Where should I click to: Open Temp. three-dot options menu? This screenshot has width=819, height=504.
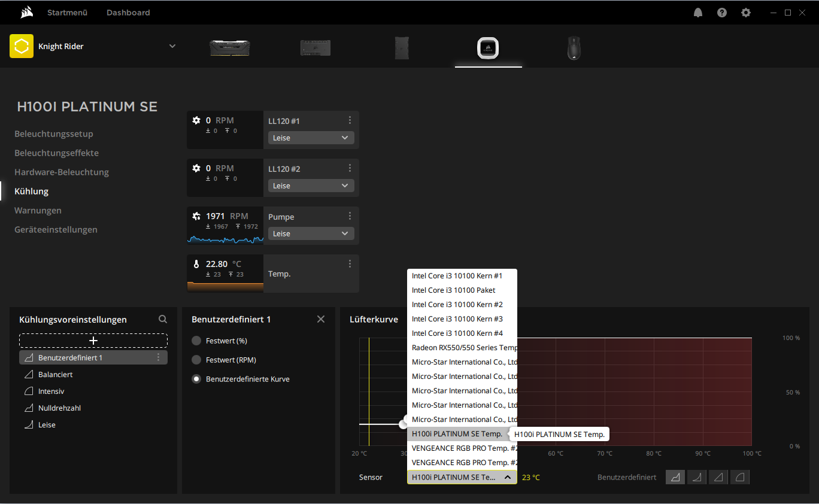(350, 264)
